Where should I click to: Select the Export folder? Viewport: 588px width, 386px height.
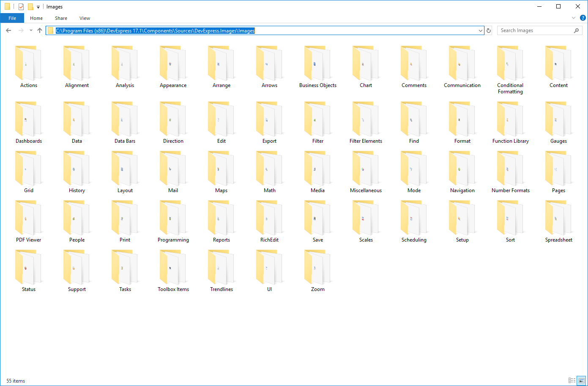pos(270,123)
